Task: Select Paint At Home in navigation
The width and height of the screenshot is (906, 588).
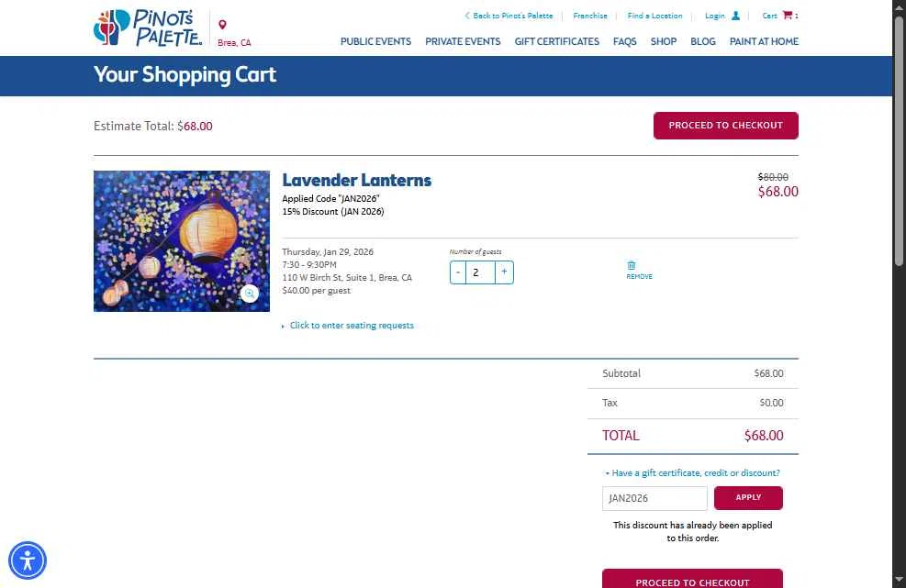Action: pos(764,41)
